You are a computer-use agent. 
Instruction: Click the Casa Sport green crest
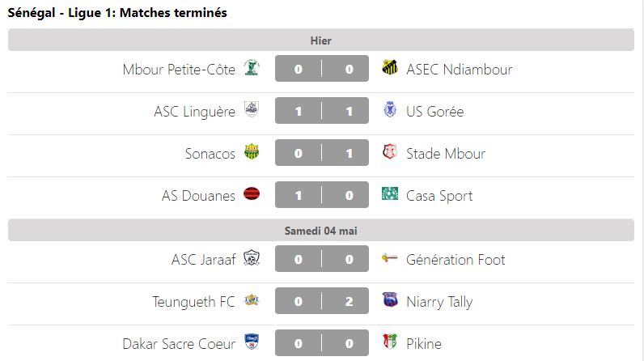pos(390,195)
